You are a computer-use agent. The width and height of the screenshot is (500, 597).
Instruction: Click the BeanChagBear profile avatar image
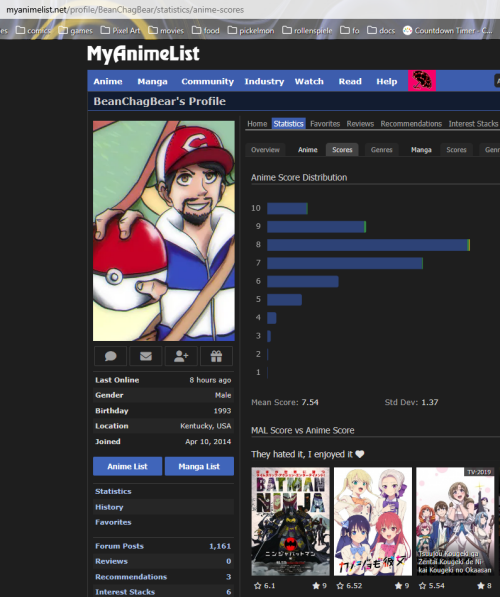164,231
